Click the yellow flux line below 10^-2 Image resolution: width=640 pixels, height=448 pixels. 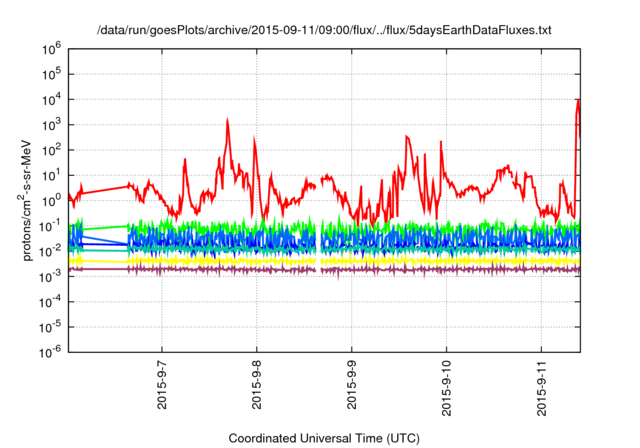tap(324, 261)
